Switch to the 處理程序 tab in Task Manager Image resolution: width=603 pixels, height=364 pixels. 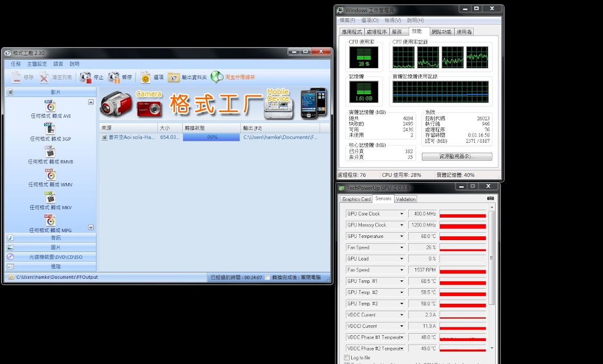[376, 32]
